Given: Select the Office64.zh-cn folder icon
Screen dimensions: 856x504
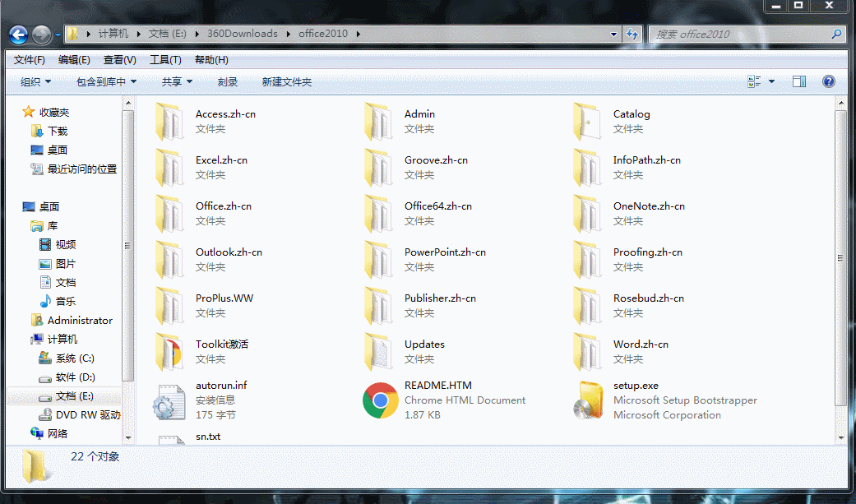Looking at the screenshot, I should click(x=378, y=214).
